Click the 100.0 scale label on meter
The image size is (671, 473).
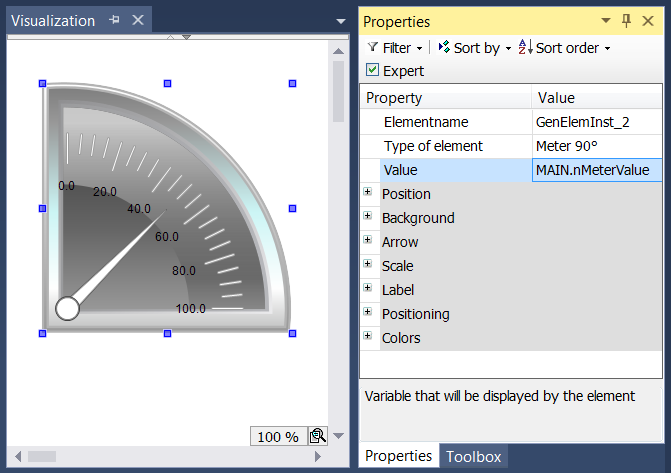point(190,309)
